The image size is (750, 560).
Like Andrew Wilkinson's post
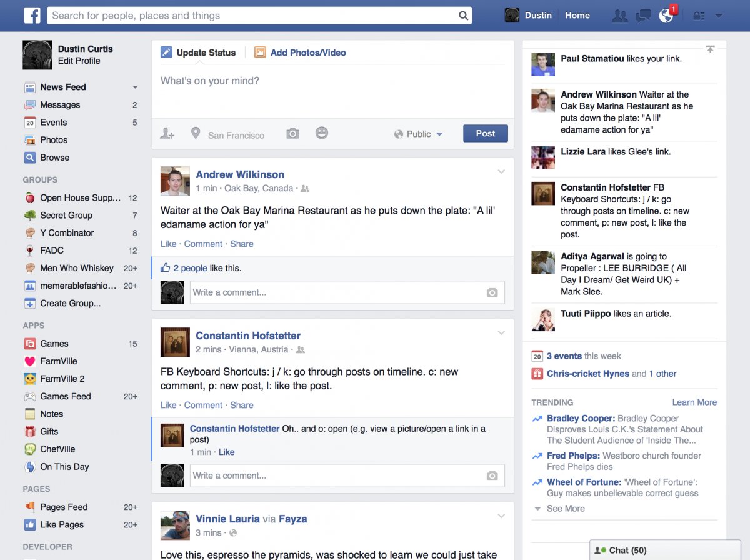tap(168, 244)
